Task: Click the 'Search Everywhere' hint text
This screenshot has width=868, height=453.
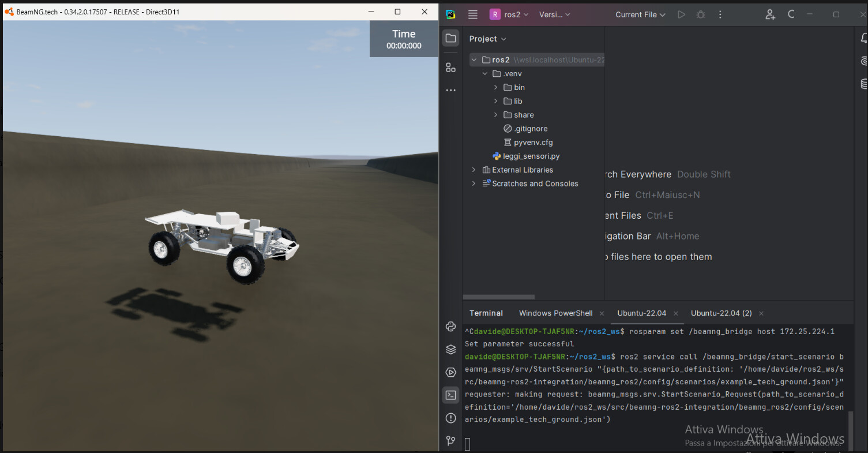Action: click(x=638, y=174)
